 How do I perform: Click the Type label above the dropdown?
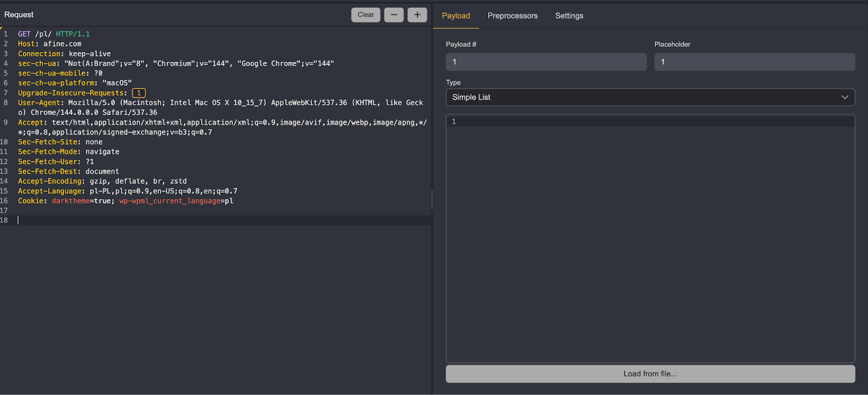453,82
